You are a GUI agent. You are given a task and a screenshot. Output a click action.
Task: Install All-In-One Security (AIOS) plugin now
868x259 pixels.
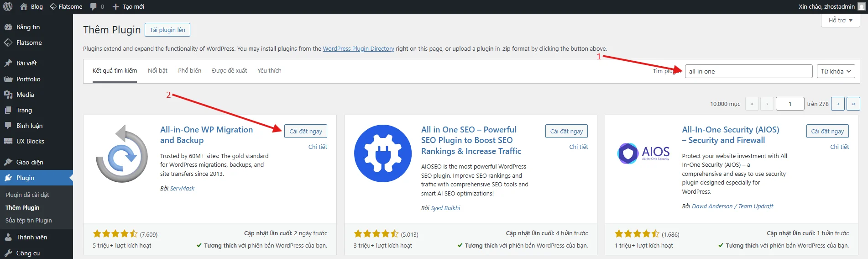[x=827, y=131]
